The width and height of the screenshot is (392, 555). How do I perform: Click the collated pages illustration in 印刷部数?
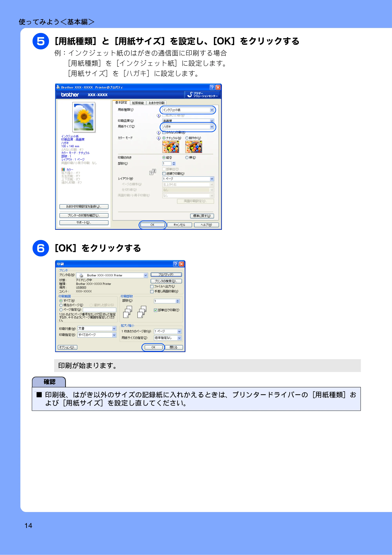coord(135,312)
